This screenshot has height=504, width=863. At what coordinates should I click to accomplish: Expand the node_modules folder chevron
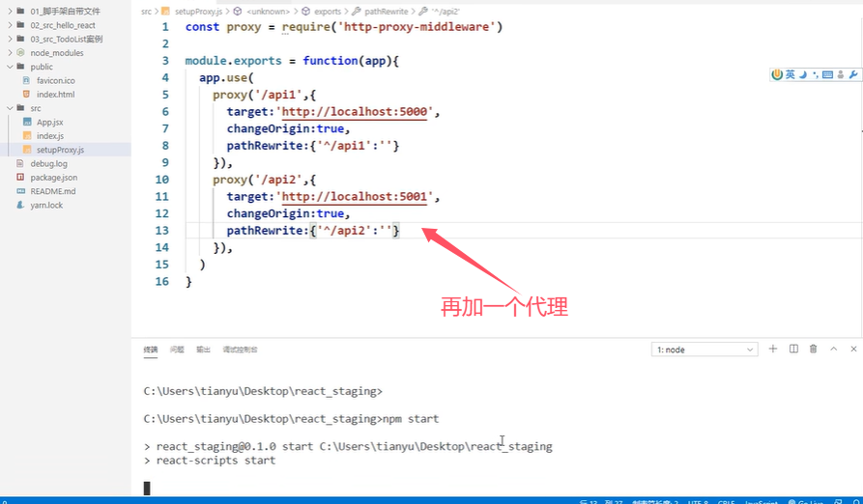pos(10,53)
